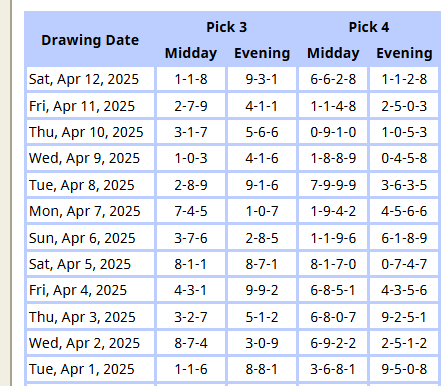Image resolution: width=442 pixels, height=386 pixels.
Task: Click the 6-1-8-9 Pick 4 evening result
Action: tap(404, 238)
